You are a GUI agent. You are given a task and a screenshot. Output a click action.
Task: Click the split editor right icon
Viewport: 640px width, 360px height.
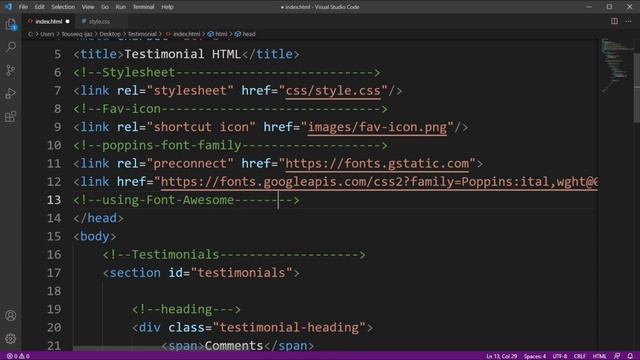[x=614, y=21]
